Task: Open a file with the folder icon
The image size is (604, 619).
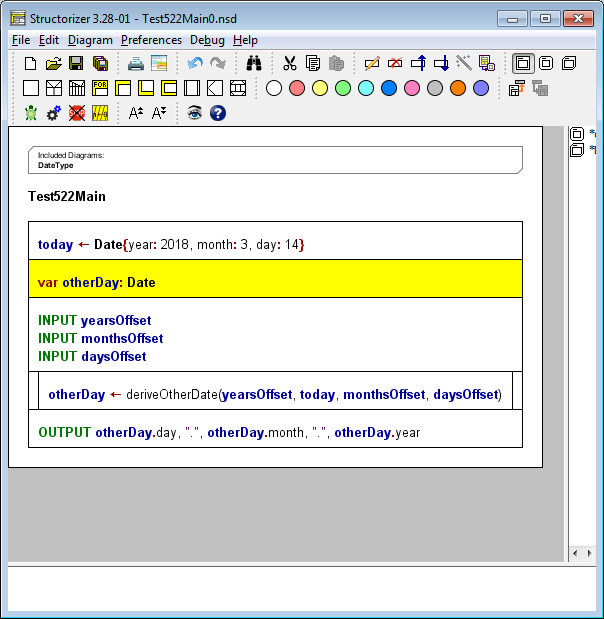Action: click(x=54, y=64)
